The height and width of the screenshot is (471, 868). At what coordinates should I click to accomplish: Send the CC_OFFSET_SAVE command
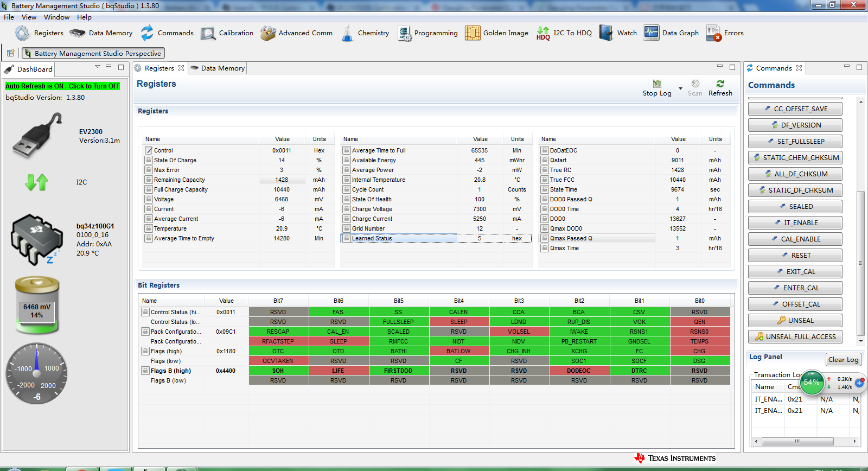[795, 109]
